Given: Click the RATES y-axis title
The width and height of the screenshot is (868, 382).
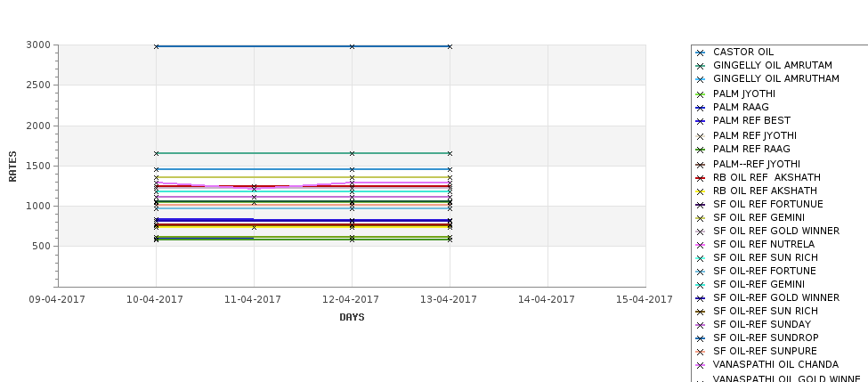Looking at the screenshot, I should tap(12, 167).
